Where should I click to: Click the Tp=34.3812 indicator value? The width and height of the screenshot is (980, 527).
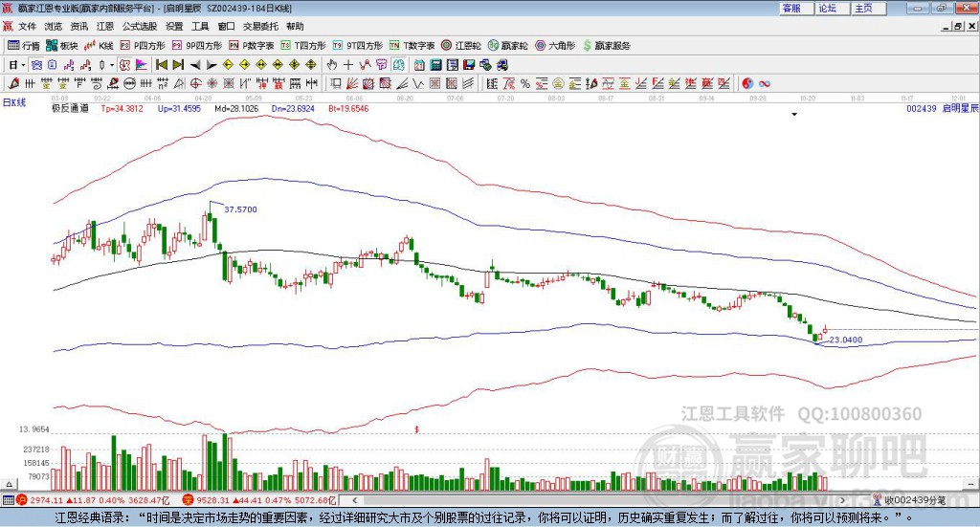coord(122,108)
